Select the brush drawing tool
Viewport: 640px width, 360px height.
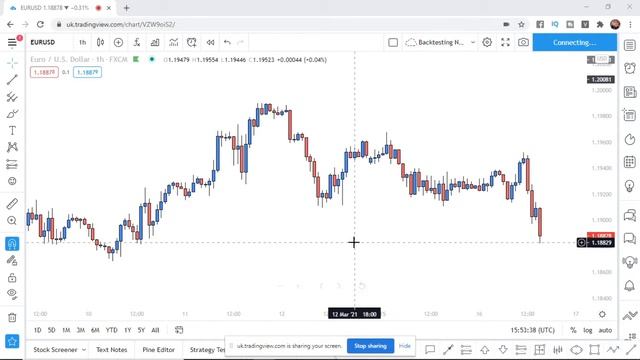point(12,113)
